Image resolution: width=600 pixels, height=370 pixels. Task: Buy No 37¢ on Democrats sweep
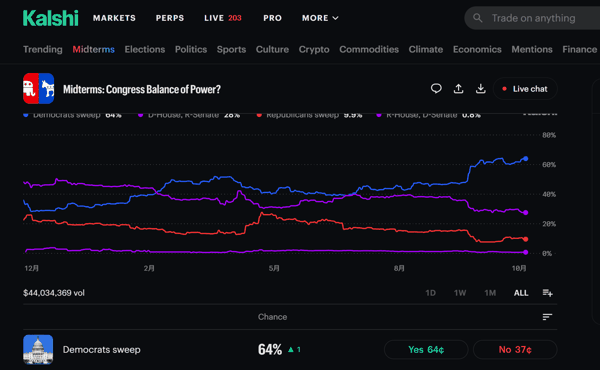pyautogui.click(x=515, y=349)
